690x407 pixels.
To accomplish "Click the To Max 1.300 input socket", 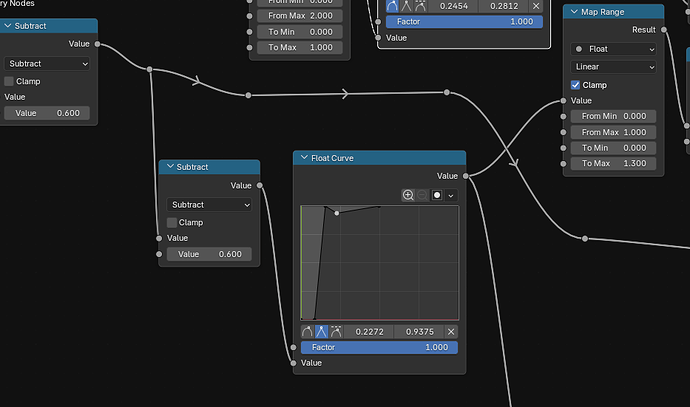I will 563,164.
